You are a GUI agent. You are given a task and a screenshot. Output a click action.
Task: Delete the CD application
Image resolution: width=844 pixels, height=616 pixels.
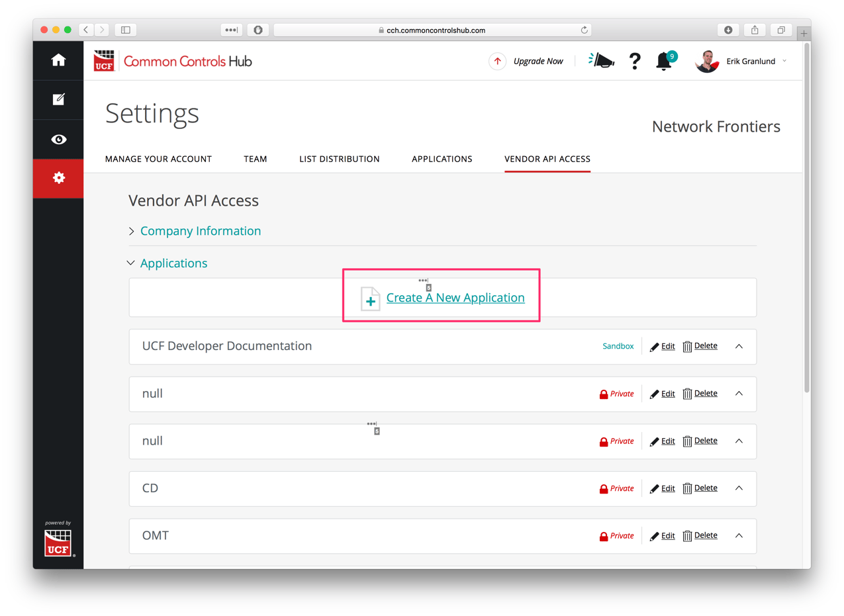[706, 488]
